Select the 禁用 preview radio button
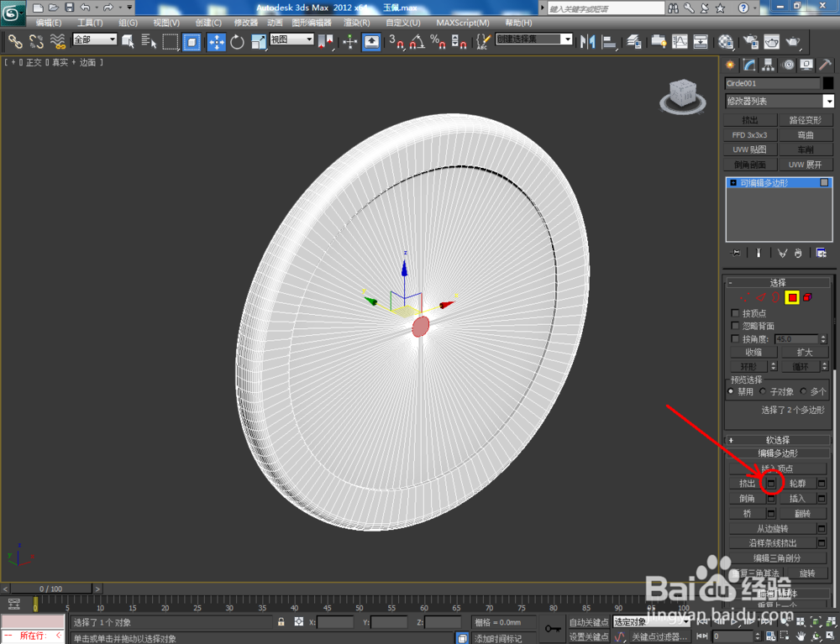 point(732,391)
